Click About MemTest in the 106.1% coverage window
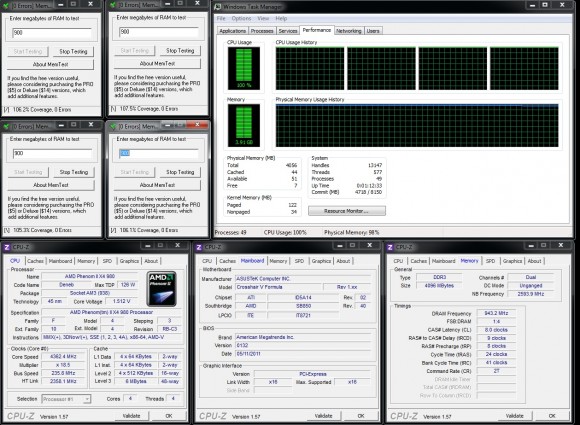 tap(157, 185)
